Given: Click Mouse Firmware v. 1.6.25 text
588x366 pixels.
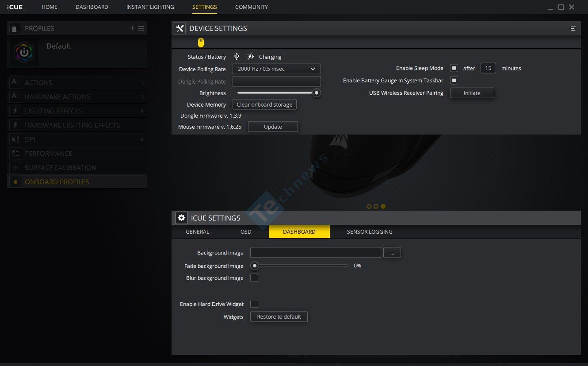Looking at the screenshot, I should pos(210,127).
